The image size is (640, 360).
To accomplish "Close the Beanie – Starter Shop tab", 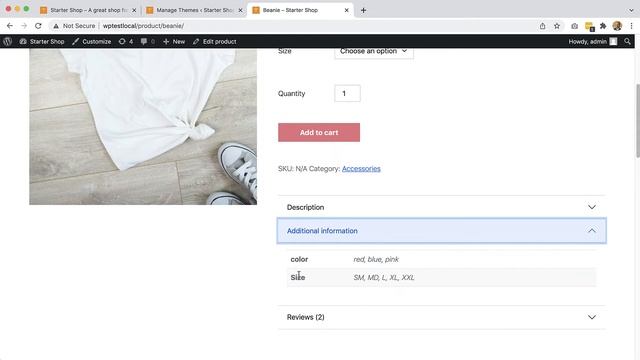I will coord(347,10).
